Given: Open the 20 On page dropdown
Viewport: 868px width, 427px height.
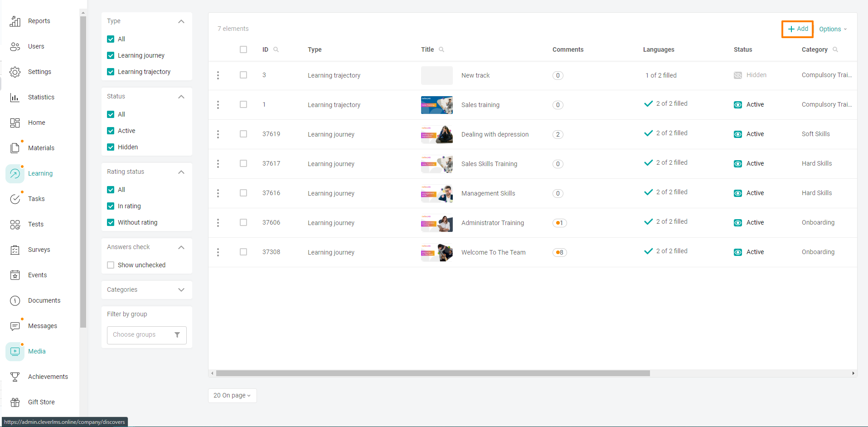Looking at the screenshot, I should (232, 395).
